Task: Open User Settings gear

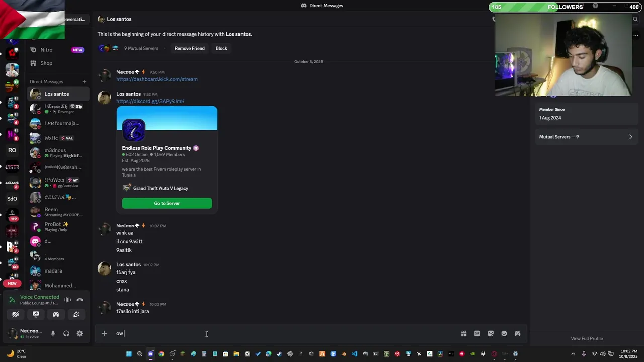Action: pos(79,333)
